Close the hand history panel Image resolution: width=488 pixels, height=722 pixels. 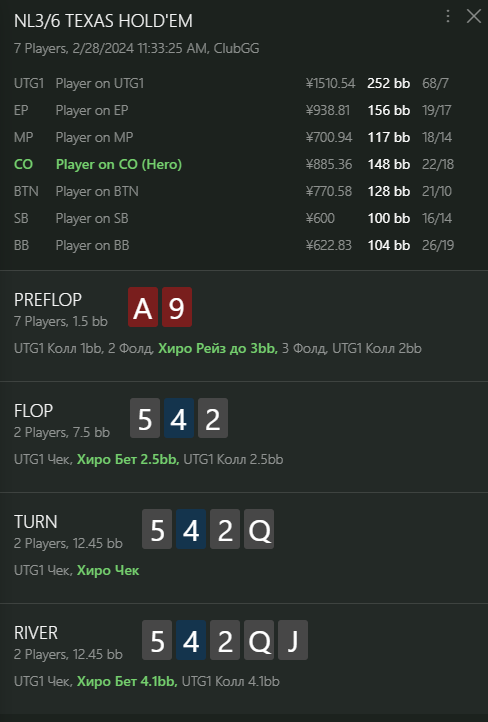click(474, 17)
